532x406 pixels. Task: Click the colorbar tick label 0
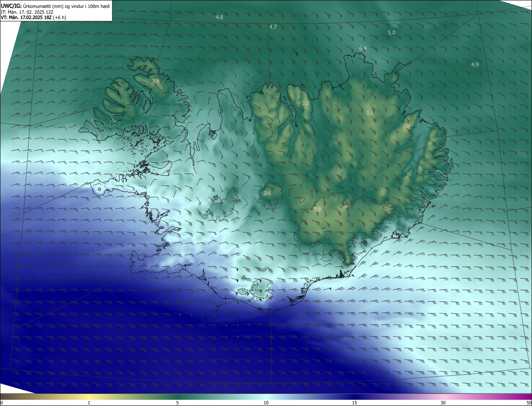click(x=2, y=403)
